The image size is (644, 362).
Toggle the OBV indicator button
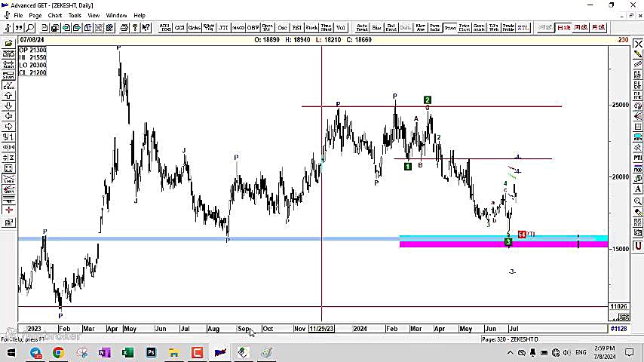(253, 28)
